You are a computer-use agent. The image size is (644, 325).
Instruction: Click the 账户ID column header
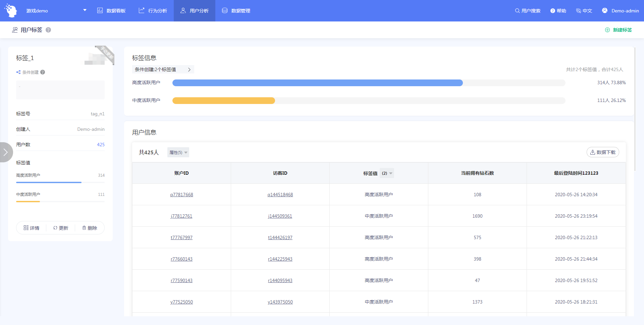coord(181,173)
